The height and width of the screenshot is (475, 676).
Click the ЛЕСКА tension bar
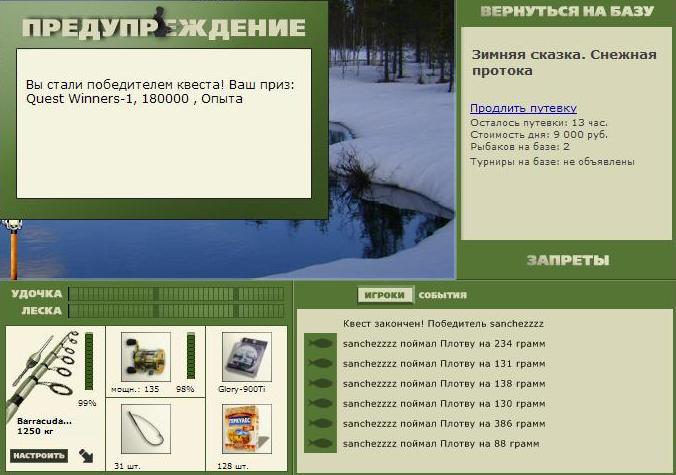pos(176,311)
